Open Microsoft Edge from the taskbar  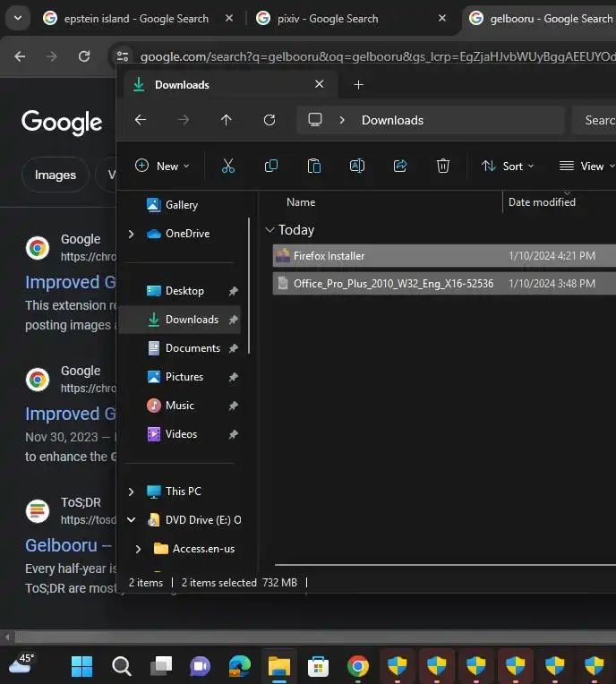click(x=240, y=666)
